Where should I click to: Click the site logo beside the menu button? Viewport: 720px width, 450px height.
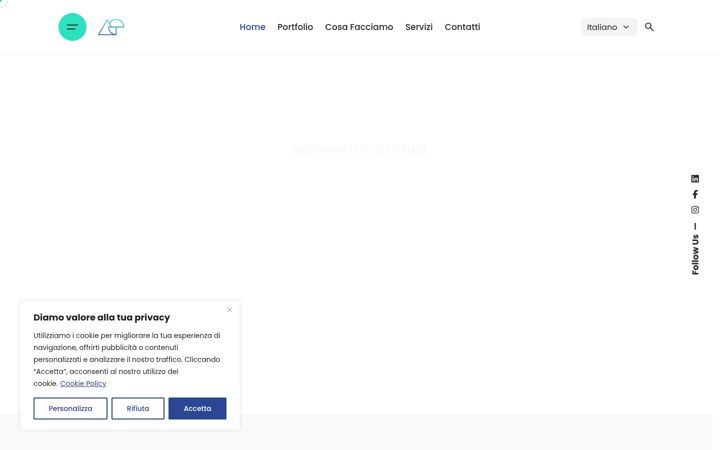111,27
